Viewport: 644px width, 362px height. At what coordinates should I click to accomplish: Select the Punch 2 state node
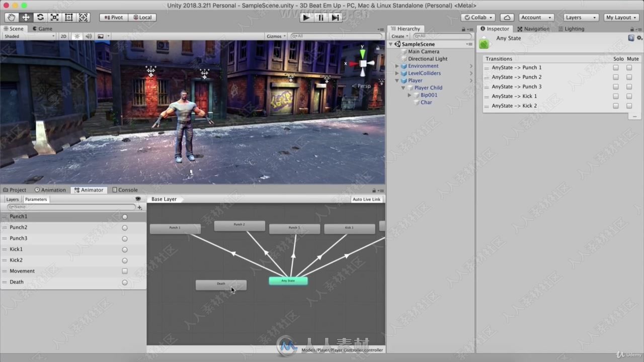(239, 226)
